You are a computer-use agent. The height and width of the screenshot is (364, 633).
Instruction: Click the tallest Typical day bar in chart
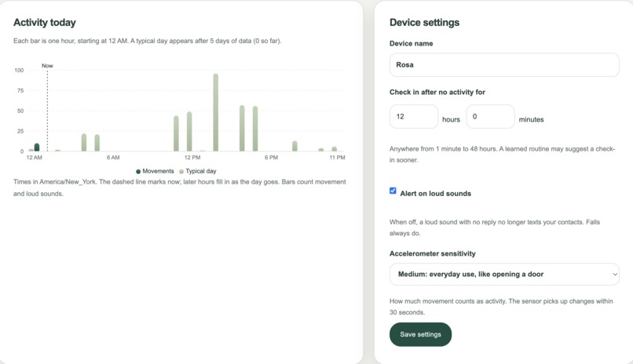click(215, 112)
